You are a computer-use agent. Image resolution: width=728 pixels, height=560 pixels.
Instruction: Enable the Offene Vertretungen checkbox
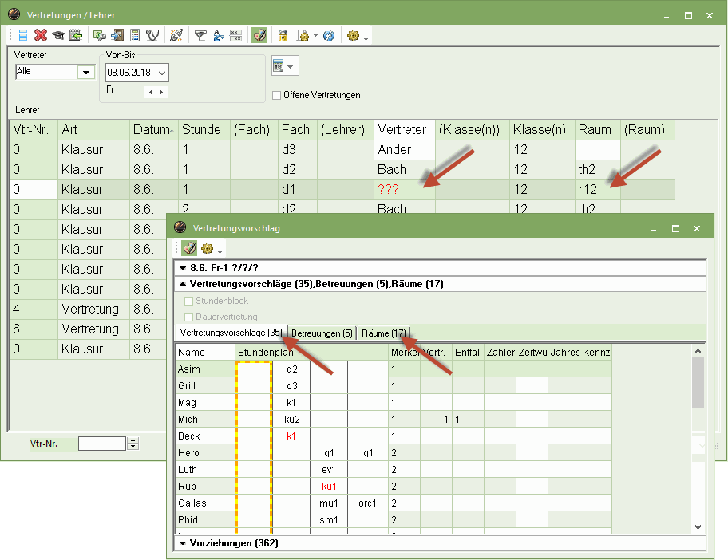[x=277, y=95]
